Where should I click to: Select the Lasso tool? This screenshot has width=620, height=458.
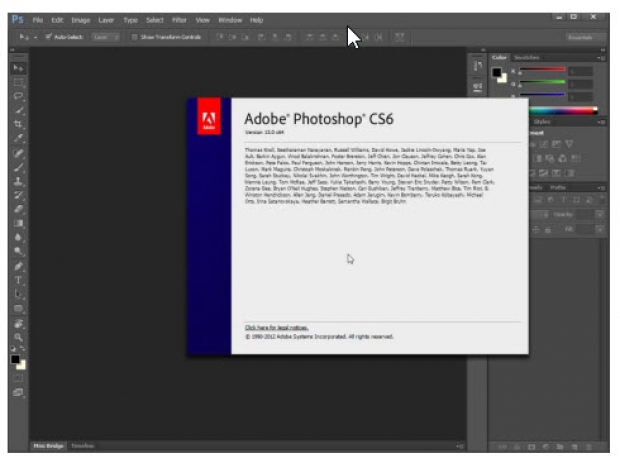click(x=18, y=96)
